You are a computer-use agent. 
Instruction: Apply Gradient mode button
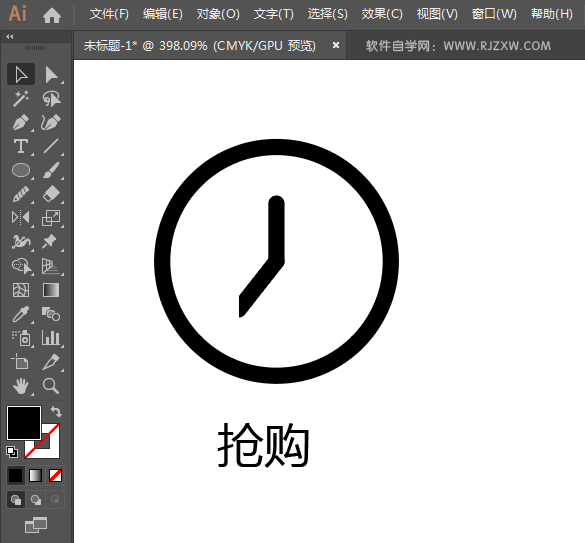tap(35, 475)
